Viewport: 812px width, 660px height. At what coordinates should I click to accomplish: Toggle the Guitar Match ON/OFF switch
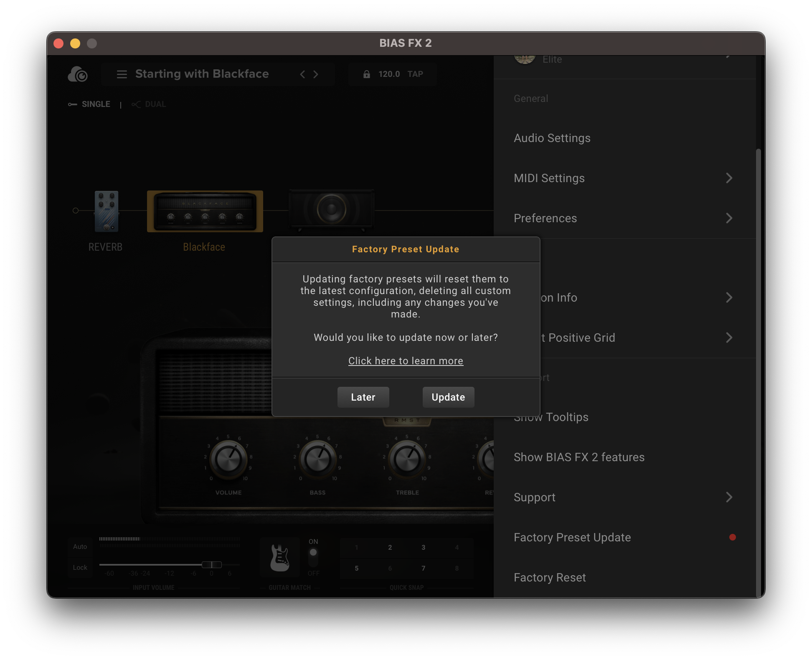(313, 557)
